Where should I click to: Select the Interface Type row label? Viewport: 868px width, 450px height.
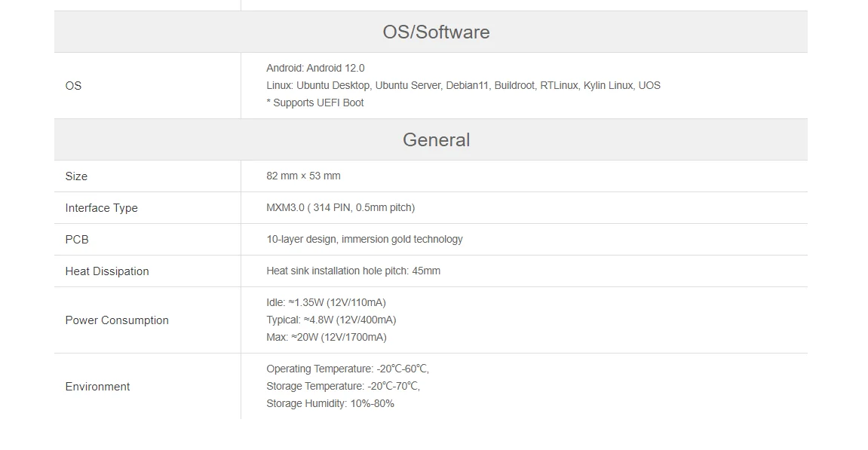[x=101, y=208]
